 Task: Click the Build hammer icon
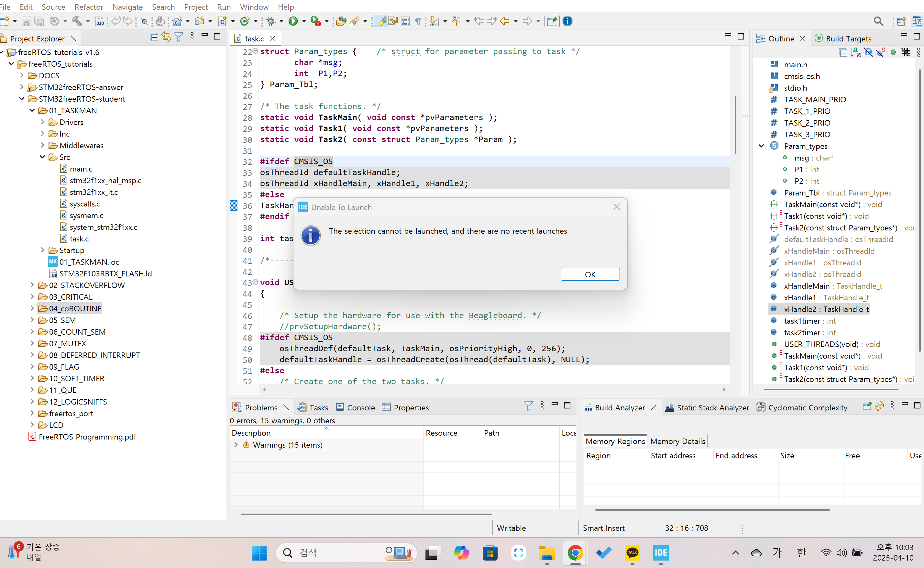point(77,21)
